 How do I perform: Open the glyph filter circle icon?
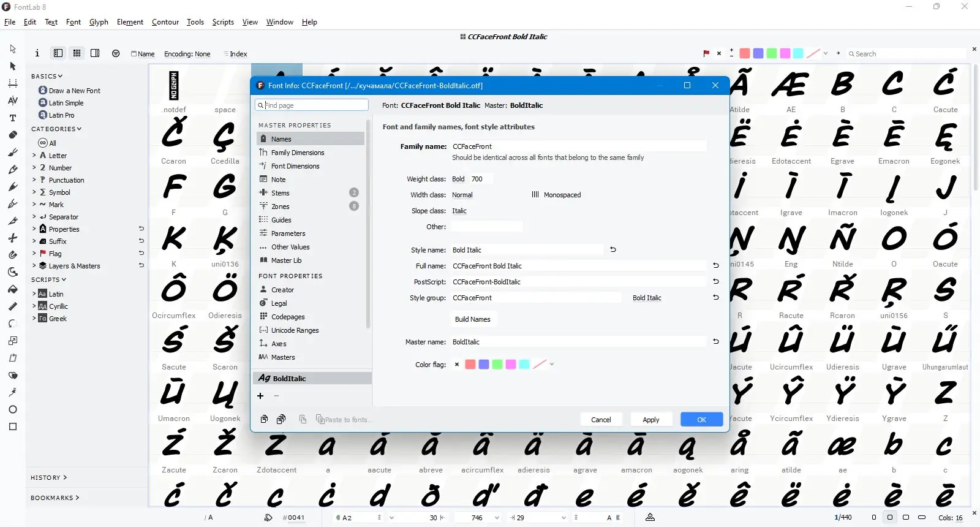[x=116, y=53]
